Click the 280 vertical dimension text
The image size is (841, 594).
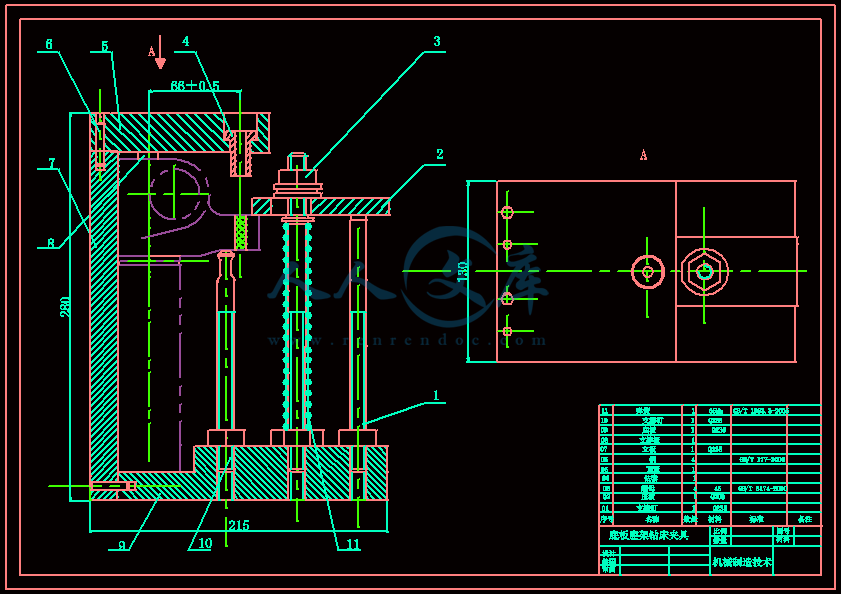tap(65, 306)
